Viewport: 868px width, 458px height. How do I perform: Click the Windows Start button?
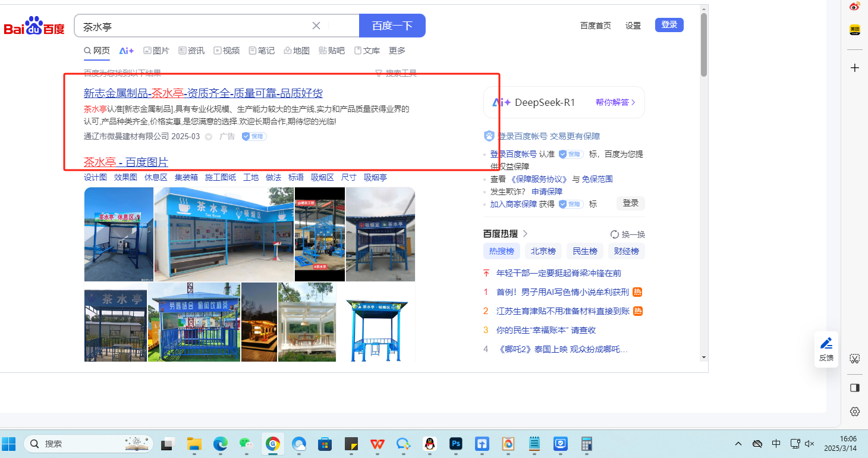point(9,444)
